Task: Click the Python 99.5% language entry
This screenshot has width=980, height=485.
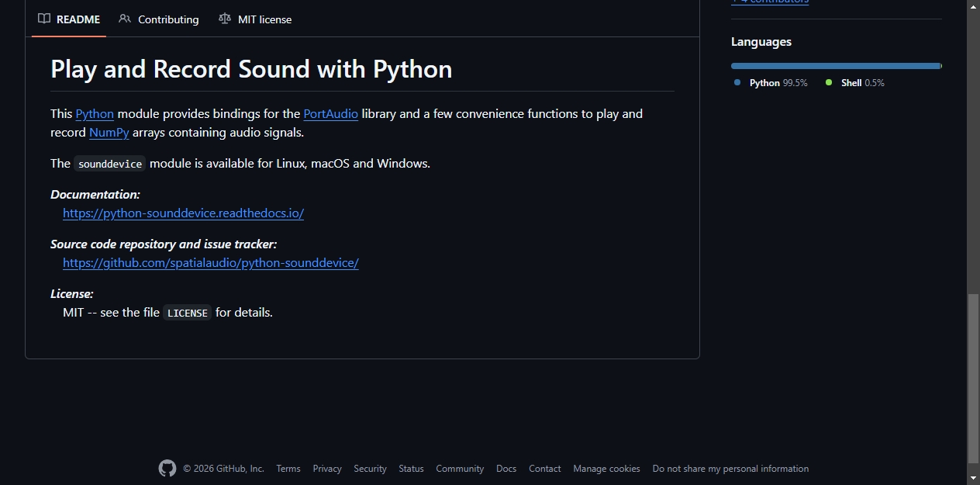Action: tap(771, 82)
